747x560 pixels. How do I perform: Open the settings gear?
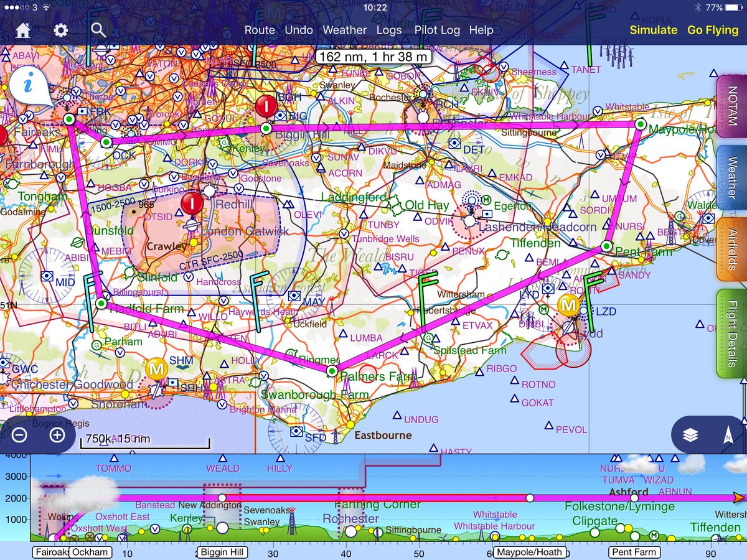click(60, 30)
